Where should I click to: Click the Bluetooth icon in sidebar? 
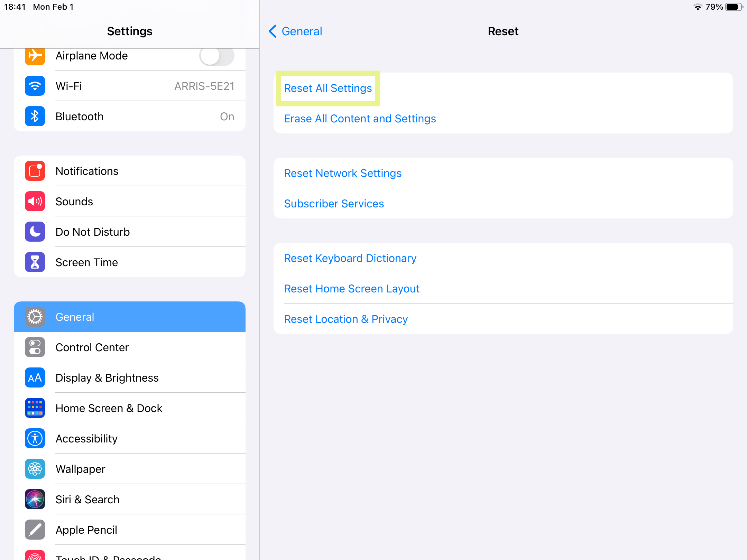[x=35, y=116]
